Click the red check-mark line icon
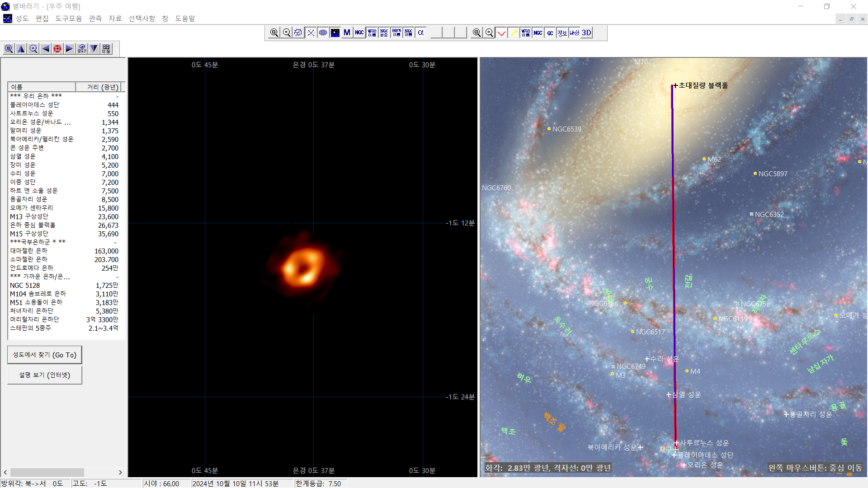This screenshot has height=488, width=868. [501, 33]
